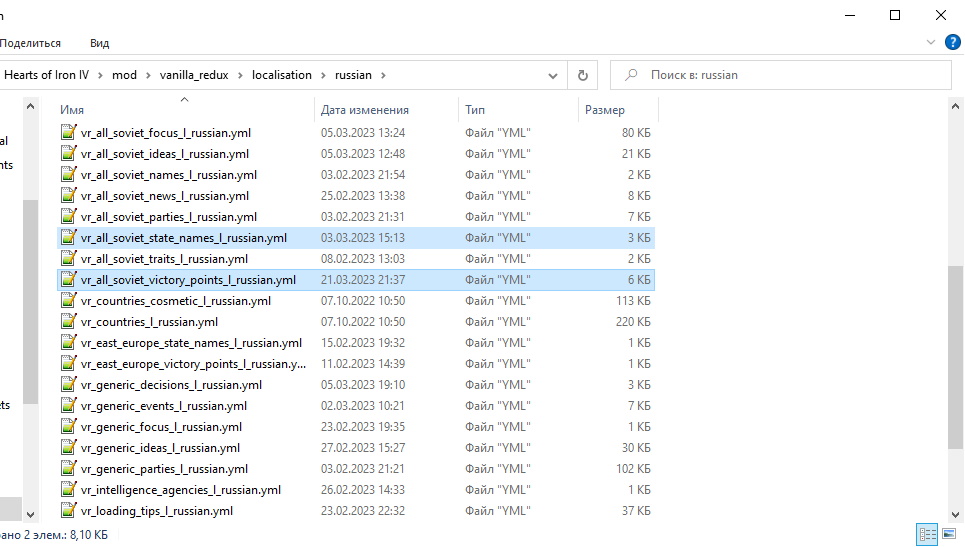The height and width of the screenshot is (547, 965).
Task: Select file vr_generic_events_l_russian.yml by name
Action: (x=164, y=406)
